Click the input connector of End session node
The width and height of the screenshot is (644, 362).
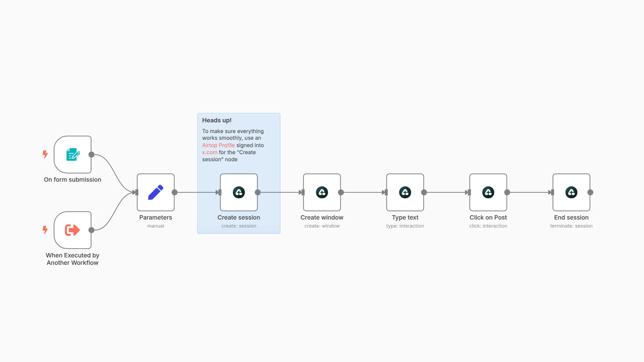click(552, 192)
